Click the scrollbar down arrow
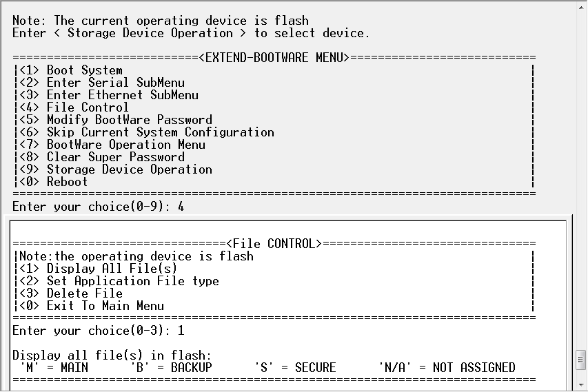Screen dimensions: 588x392 coord(581,384)
